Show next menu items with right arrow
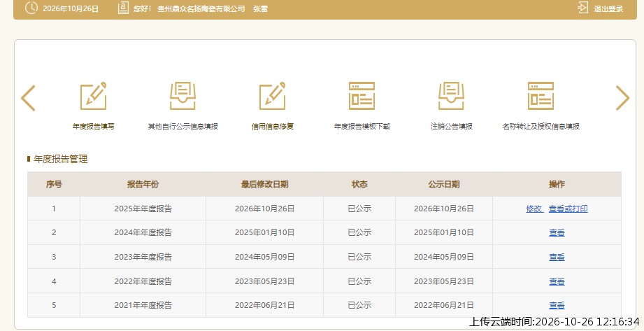The height and width of the screenshot is (331, 644). tap(622, 98)
